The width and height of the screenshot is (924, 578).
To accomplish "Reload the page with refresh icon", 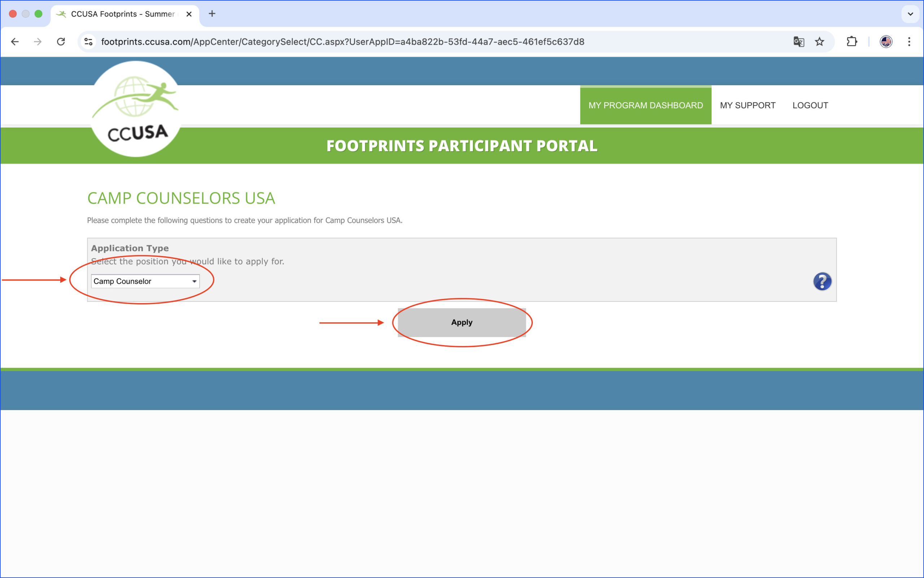I will [x=61, y=42].
